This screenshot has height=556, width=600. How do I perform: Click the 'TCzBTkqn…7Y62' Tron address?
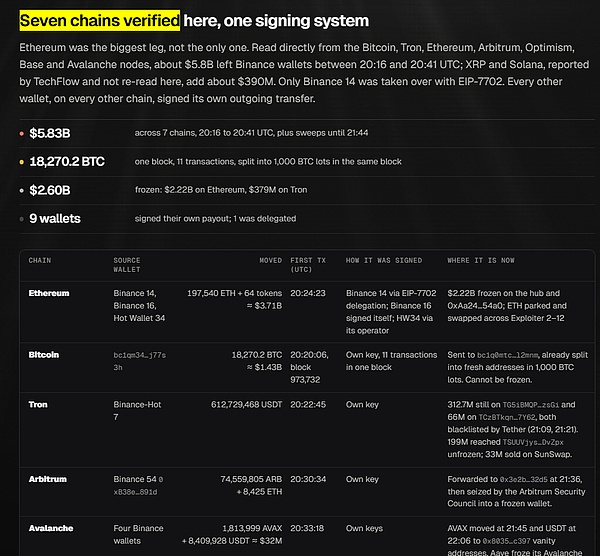[x=507, y=417]
